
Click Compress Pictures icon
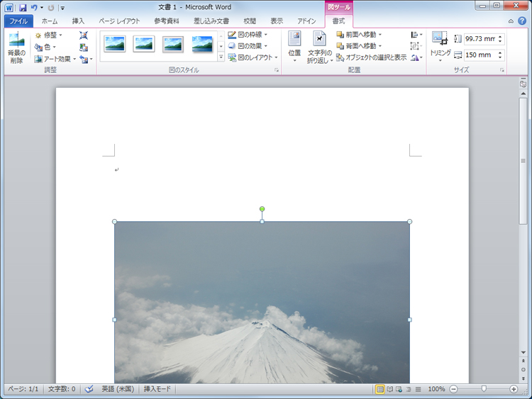pyautogui.click(x=84, y=35)
